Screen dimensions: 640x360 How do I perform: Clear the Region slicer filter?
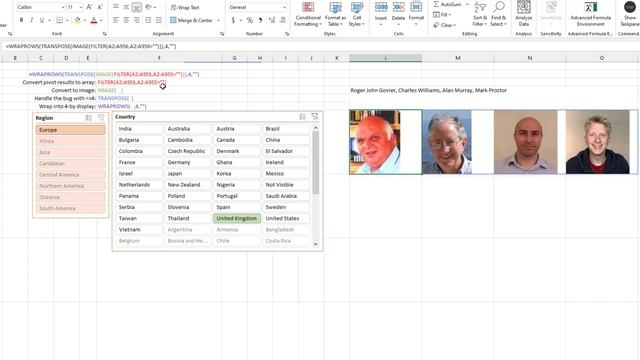click(101, 118)
